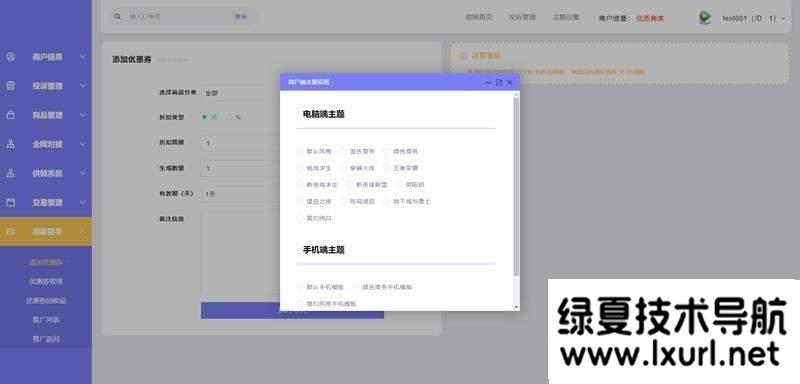Click the 商家助手 icon in highlighted sidebar row
This screenshot has height=384, width=800.
click(11, 232)
